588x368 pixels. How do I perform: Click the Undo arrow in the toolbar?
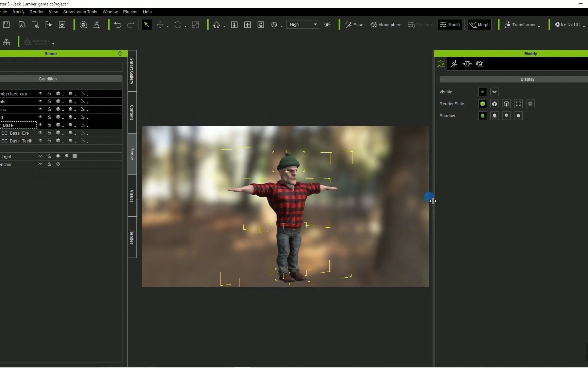118,25
